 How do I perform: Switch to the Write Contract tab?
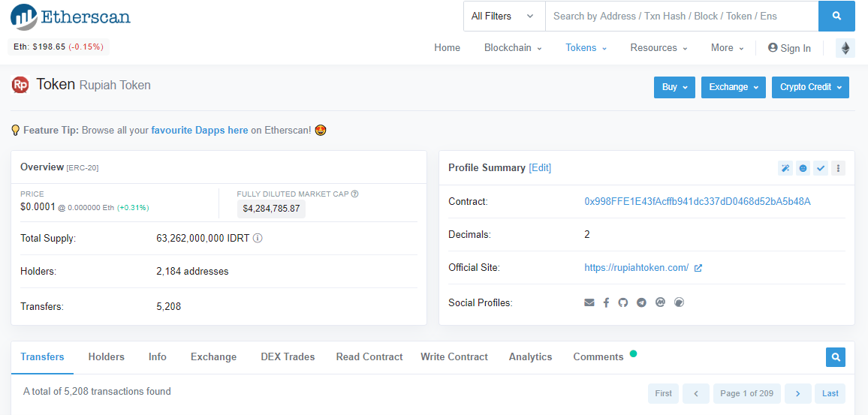(x=454, y=357)
